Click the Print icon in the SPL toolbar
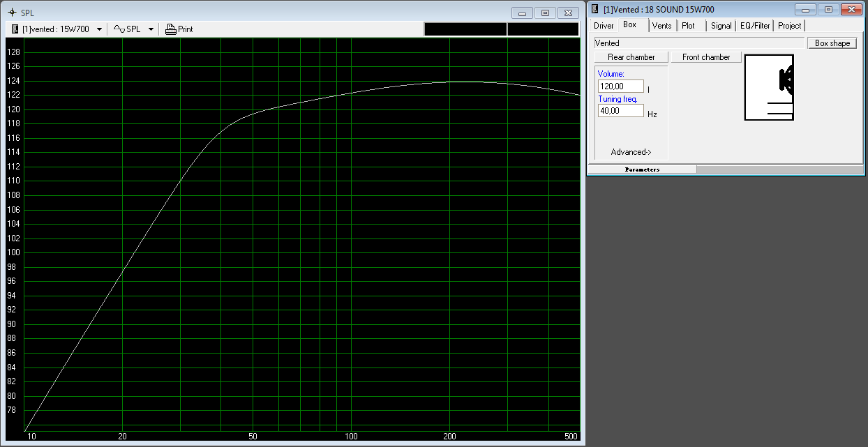868x447 pixels. point(170,29)
